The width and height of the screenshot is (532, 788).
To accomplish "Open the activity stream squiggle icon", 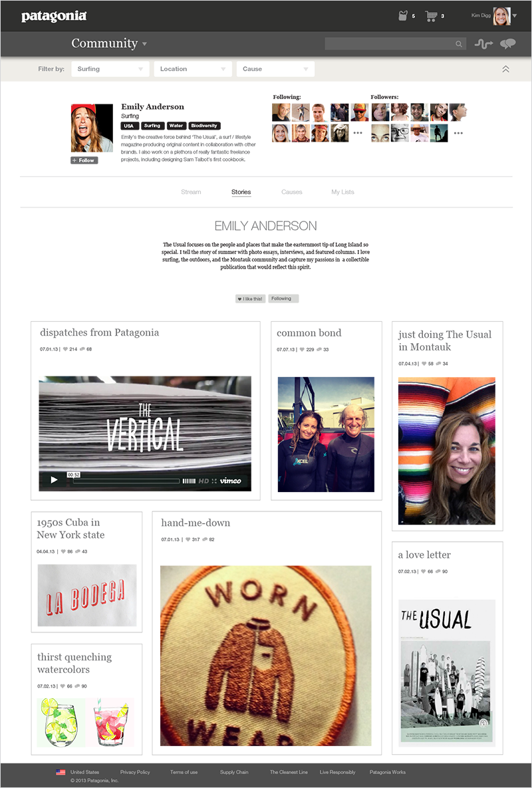I will (x=483, y=45).
